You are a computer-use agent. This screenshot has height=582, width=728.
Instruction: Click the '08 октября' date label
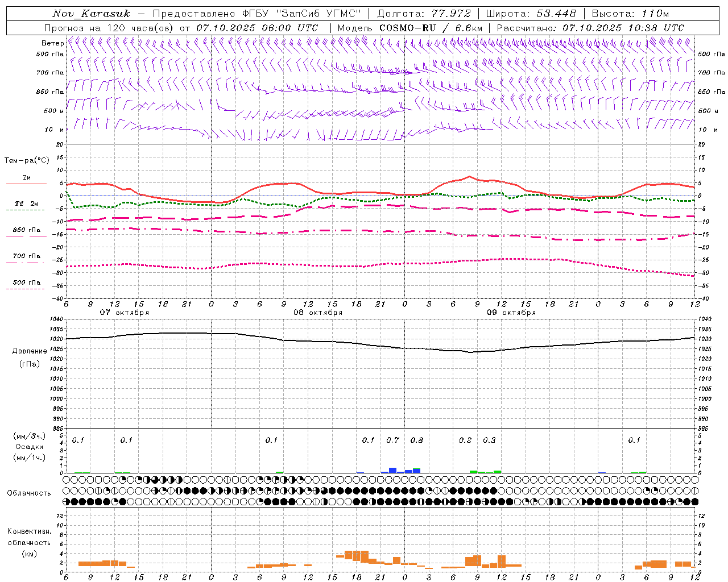point(318,313)
